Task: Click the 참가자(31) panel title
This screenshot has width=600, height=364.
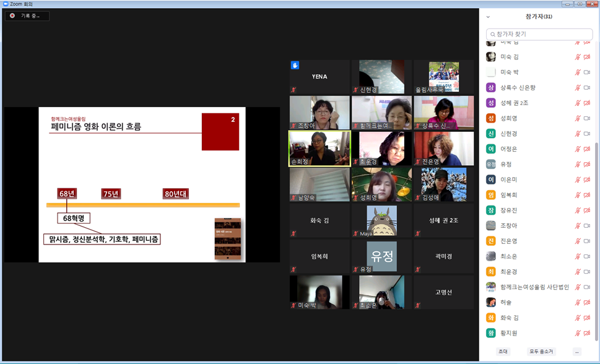Action: [x=539, y=17]
